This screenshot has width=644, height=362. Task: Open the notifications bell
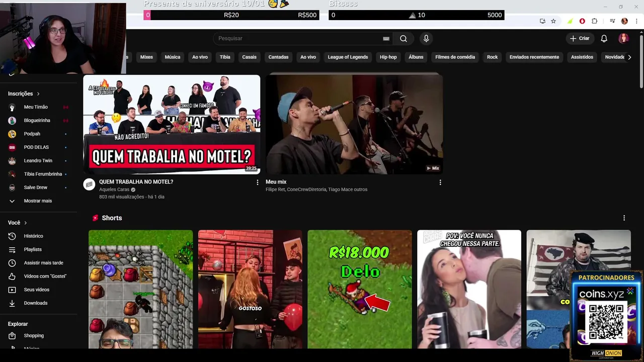pos(604,38)
